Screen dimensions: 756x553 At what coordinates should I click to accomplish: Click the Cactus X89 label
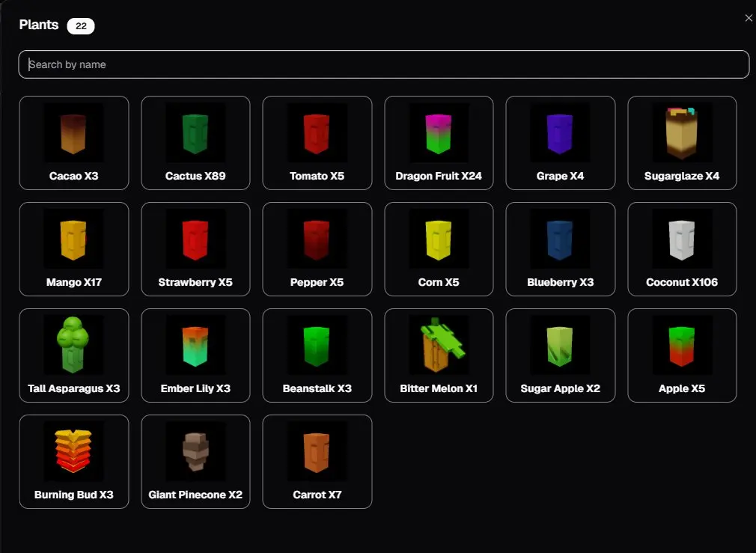tap(195, 176)
